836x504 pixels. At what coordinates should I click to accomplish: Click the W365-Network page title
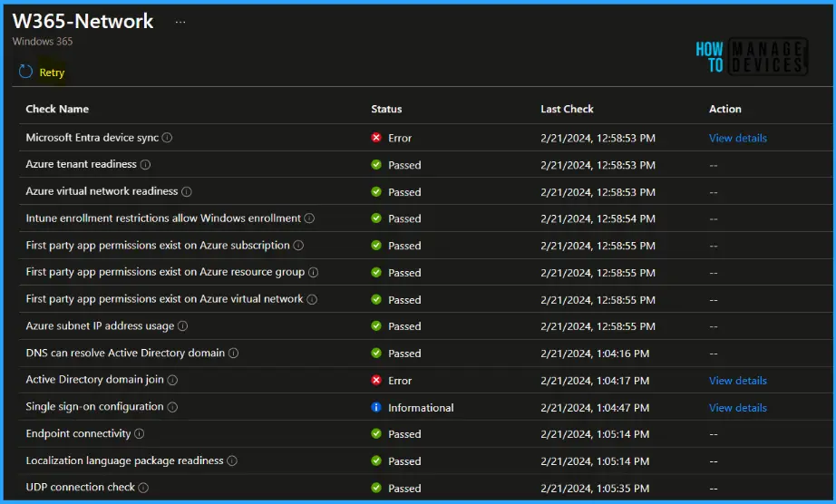point(83,21)
